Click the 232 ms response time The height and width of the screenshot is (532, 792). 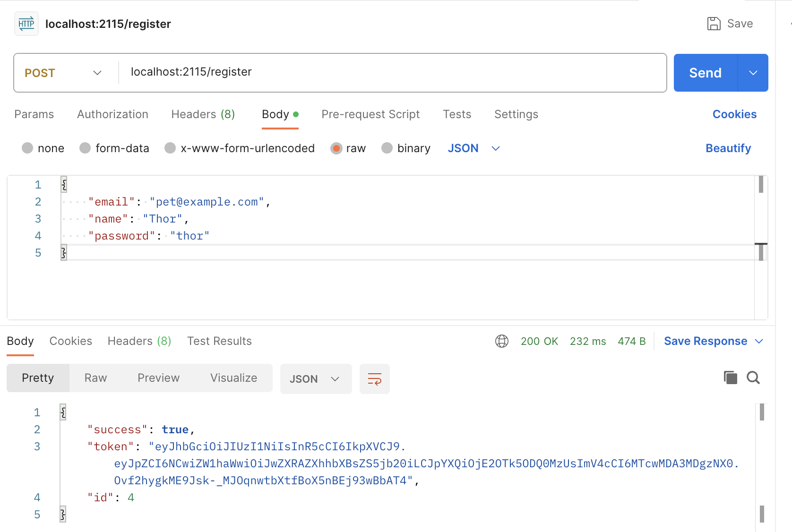(x=588, y=341)
